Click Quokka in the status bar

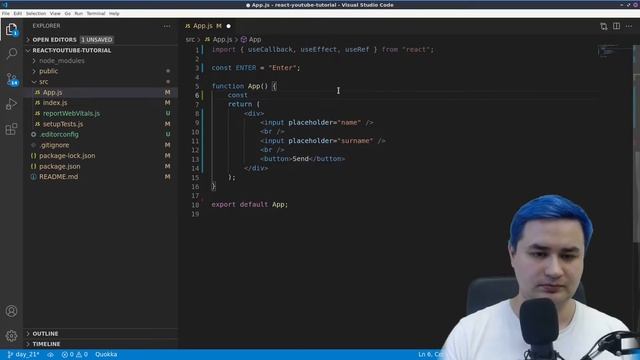(x=106, y=354)
